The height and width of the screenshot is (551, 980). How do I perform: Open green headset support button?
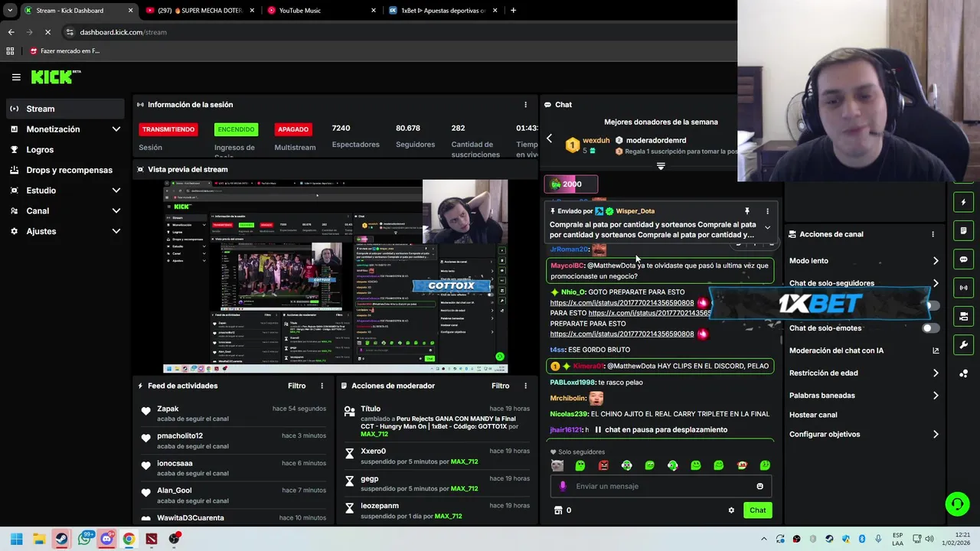click(957, 504)
